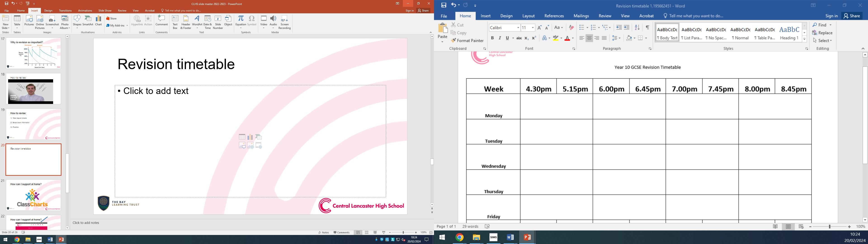868x244 pixels.
Task: Open the Find dropdown arrow in Word
Action: [x=831, y=25]
